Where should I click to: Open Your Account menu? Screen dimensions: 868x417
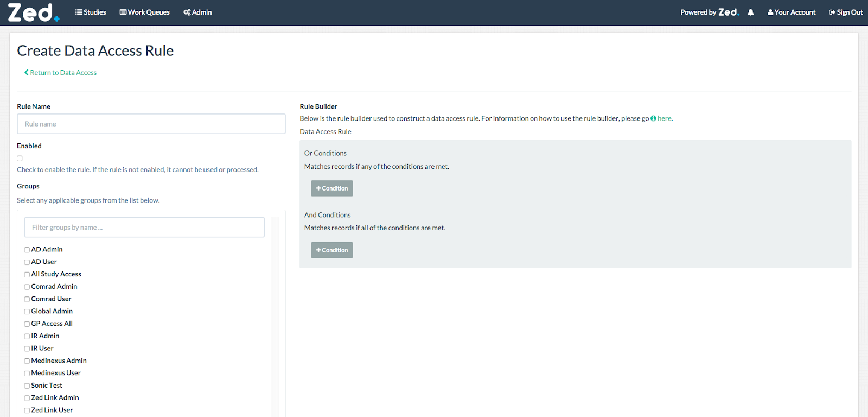coord(792,12)
